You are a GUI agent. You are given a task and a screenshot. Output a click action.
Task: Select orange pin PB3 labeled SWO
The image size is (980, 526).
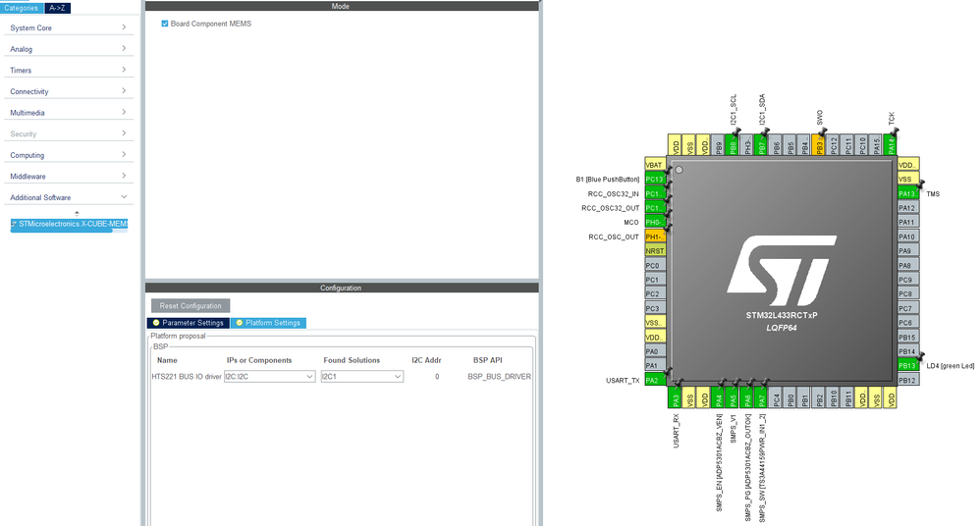pyautogui.click(x=819, y=145)
